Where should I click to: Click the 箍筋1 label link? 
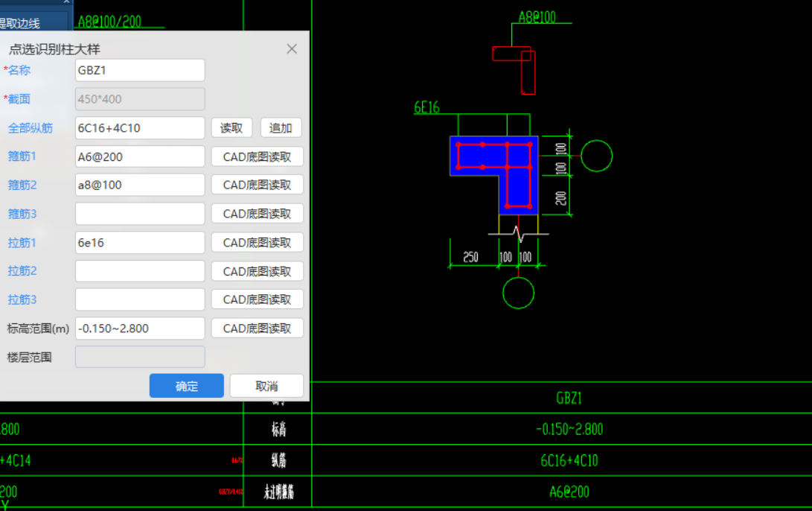pos(22,156)
